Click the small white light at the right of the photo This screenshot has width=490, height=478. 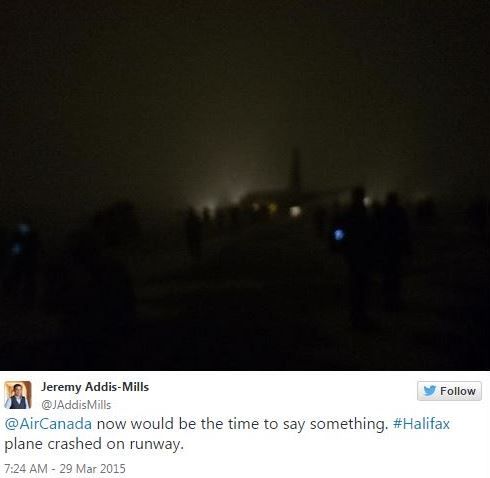pyautogui.click(x=367, y=201)
